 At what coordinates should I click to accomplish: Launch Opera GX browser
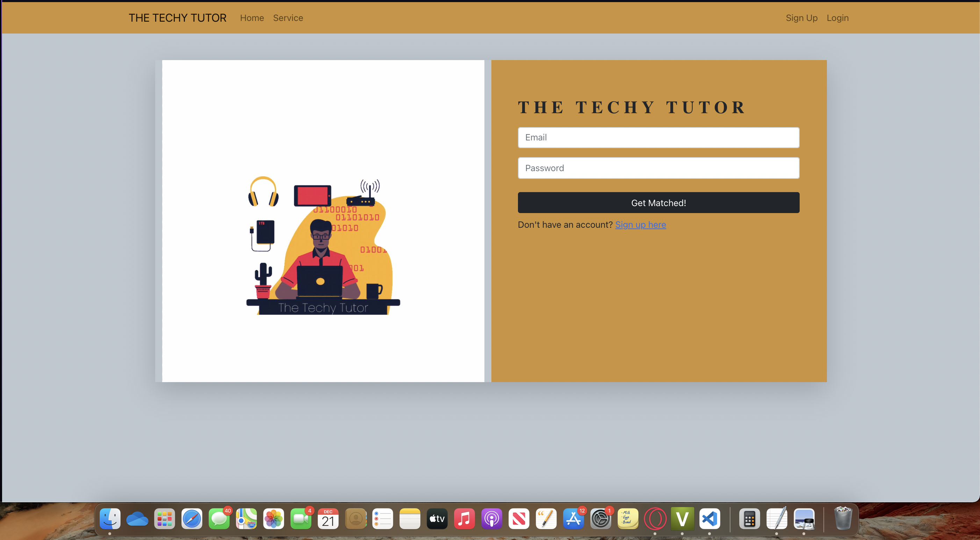pos(655,519)
